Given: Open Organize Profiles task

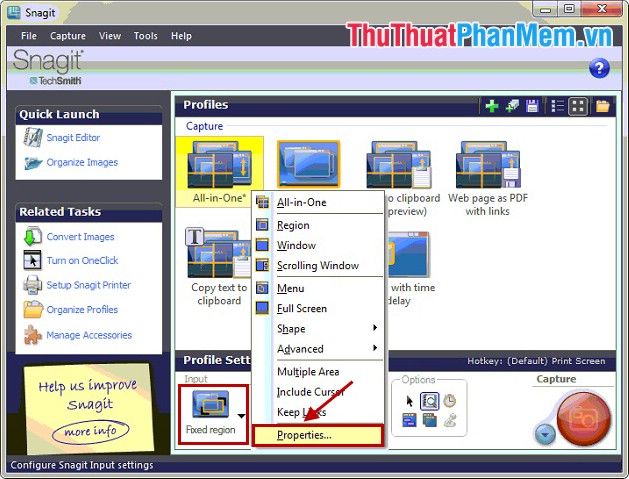Looking at the screenshot, I should (x=82, y=310).
